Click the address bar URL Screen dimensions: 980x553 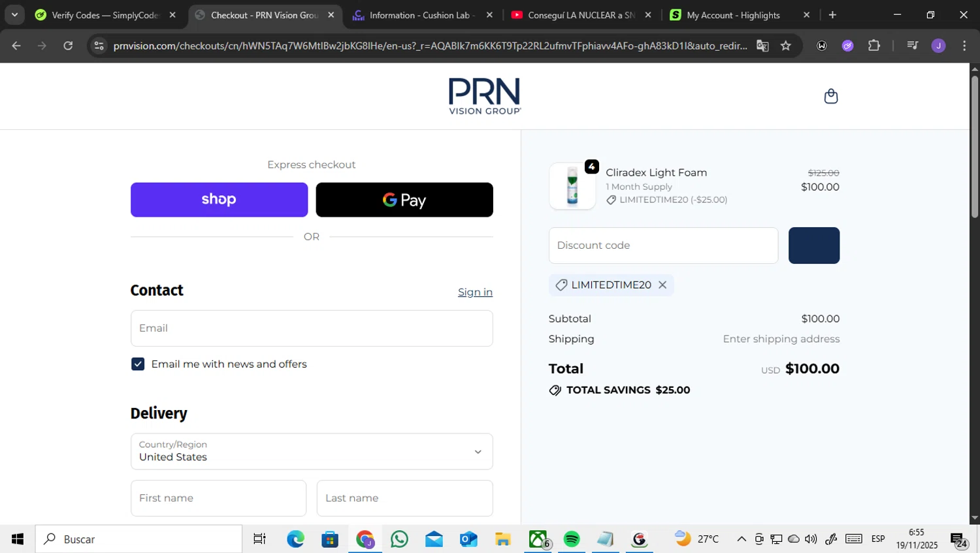[430, 46]
